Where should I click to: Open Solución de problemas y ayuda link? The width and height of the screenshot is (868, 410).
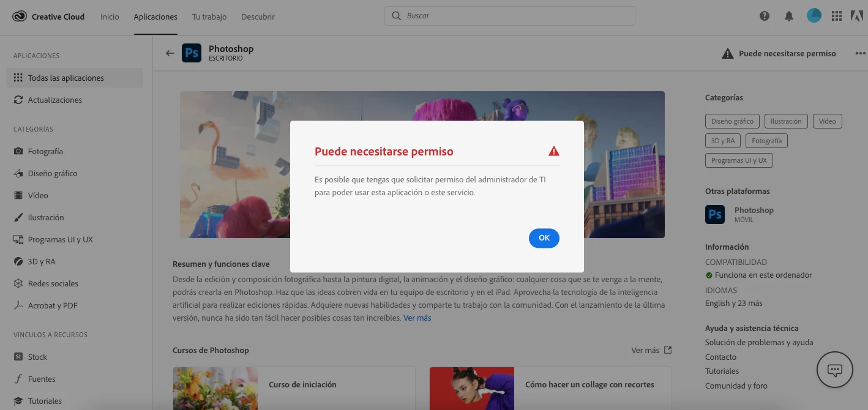pos(759,343)
